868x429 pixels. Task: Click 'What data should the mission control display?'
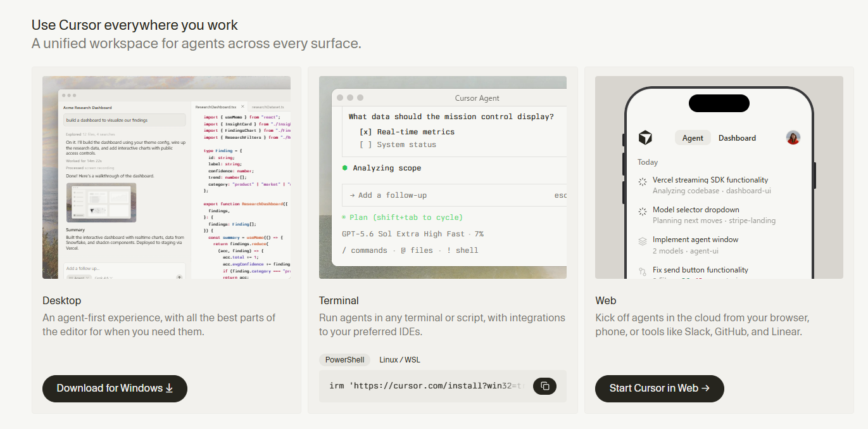coord(451,117)
